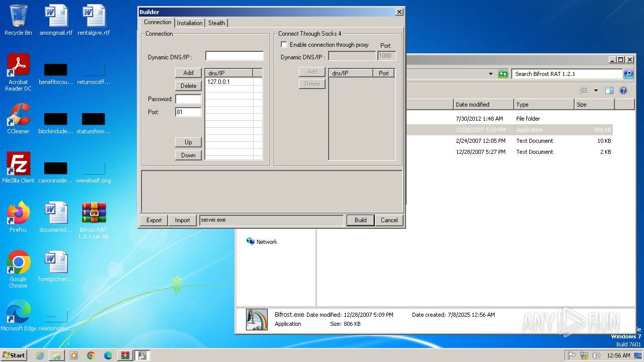Screen dimensions: 644x362
Task: Click the Up button
Action: click(x=188, y=142)
